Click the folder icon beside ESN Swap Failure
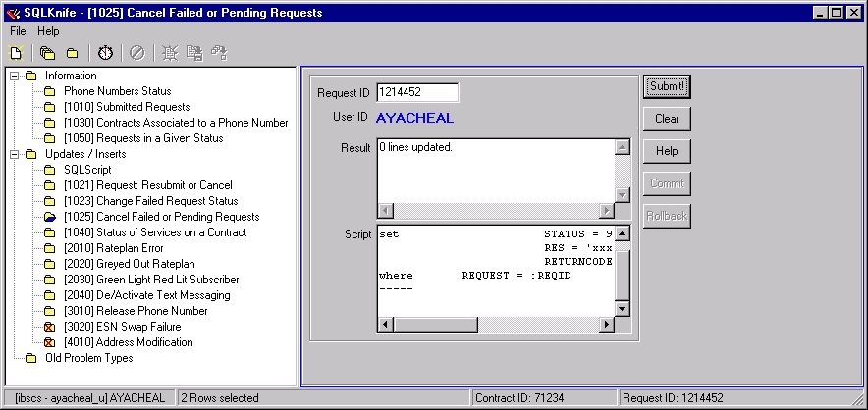The width and height of the screenshot is (868, 410). point(49,327)
